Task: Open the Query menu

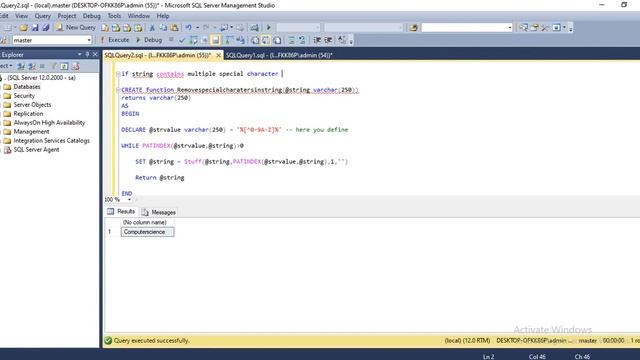Action: 42,16
